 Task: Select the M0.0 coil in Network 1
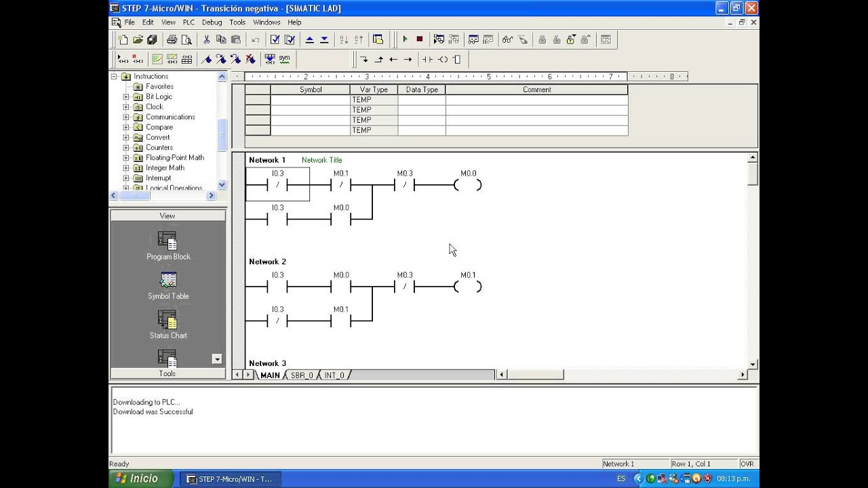[x=468, y=184]
